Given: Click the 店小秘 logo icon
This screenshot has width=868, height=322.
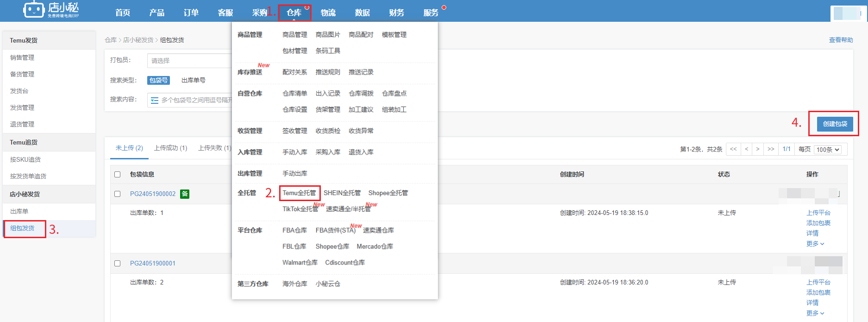Looking at the screenshot, I should coord(34,9).
